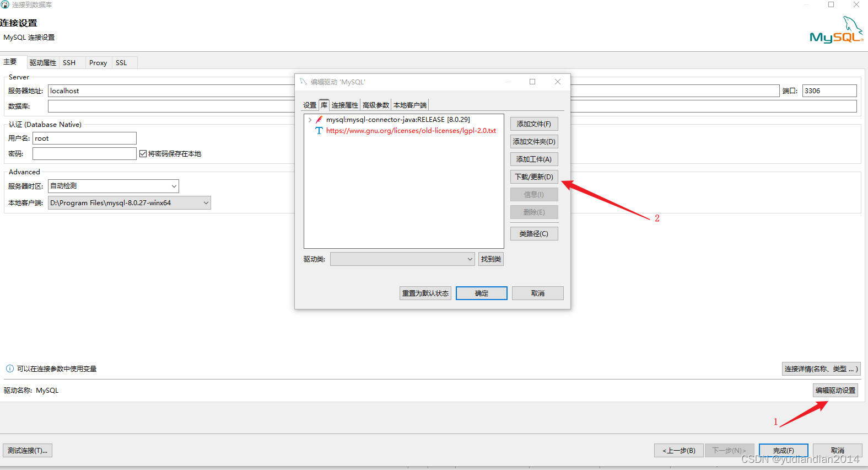Go back with <上一步(B)
868x470 pixels.
point(679,451)
